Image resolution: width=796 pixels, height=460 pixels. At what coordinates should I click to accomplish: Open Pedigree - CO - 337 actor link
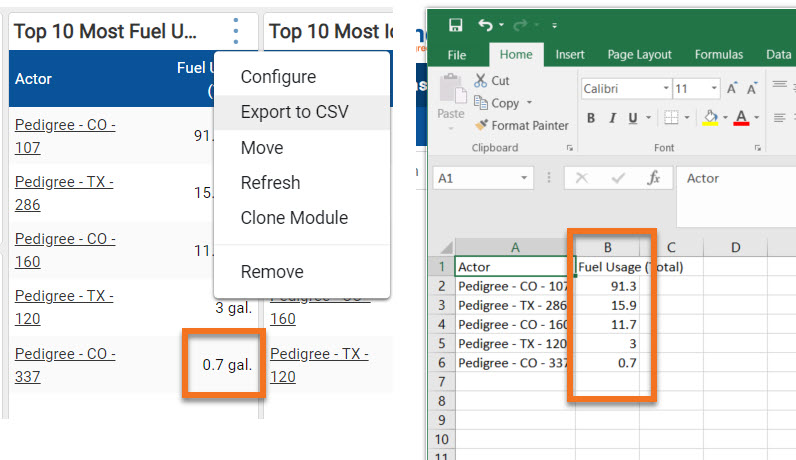click(x=65, y=365)
